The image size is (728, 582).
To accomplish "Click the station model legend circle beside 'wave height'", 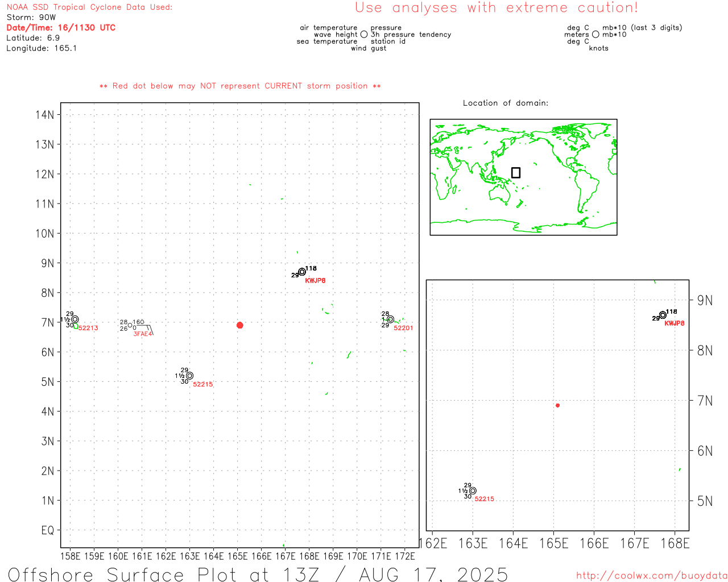I will point(364,34).
